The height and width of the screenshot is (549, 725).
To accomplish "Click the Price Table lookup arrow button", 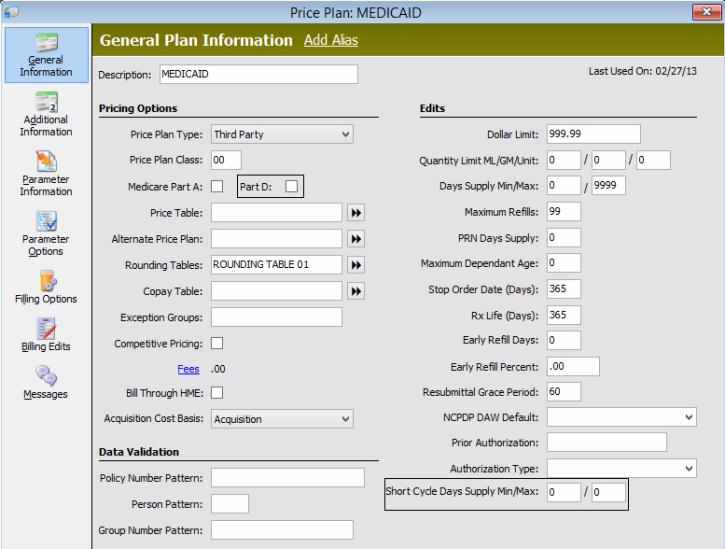I will pyautogui.click(x=356, y=213).
